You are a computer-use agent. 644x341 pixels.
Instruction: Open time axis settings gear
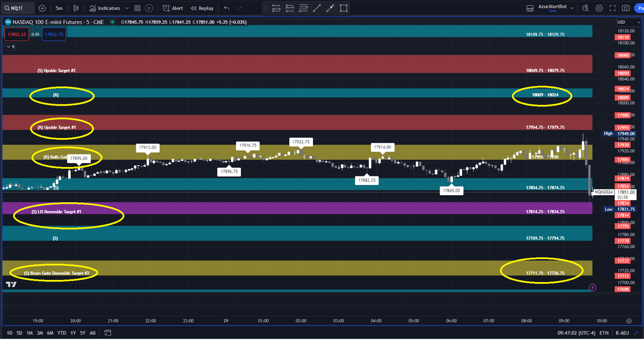pos(629,321)
